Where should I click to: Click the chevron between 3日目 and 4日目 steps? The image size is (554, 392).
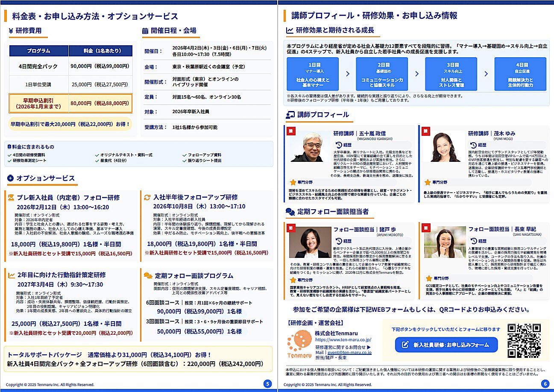[486, 74]
